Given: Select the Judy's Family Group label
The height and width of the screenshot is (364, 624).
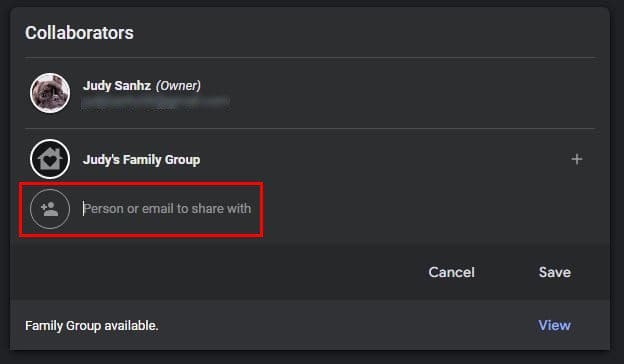Looking at the screenshot, I should 141,160.
